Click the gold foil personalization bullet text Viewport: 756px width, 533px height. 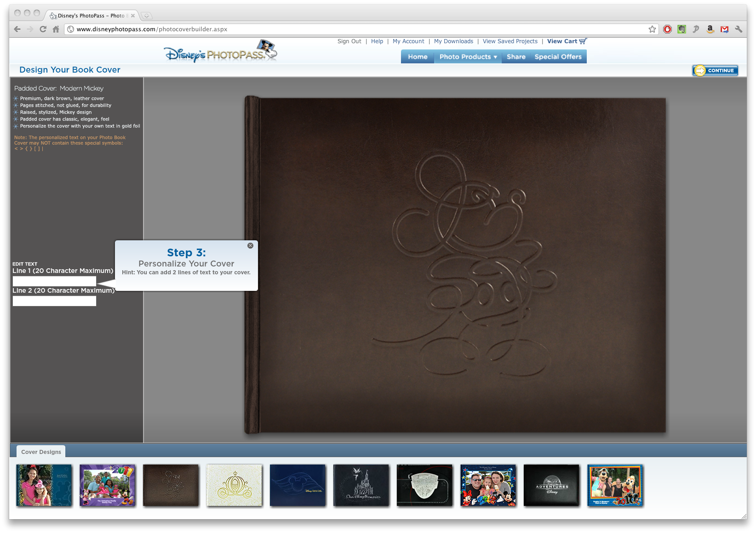pyautogui.click(x=80, y=126)
